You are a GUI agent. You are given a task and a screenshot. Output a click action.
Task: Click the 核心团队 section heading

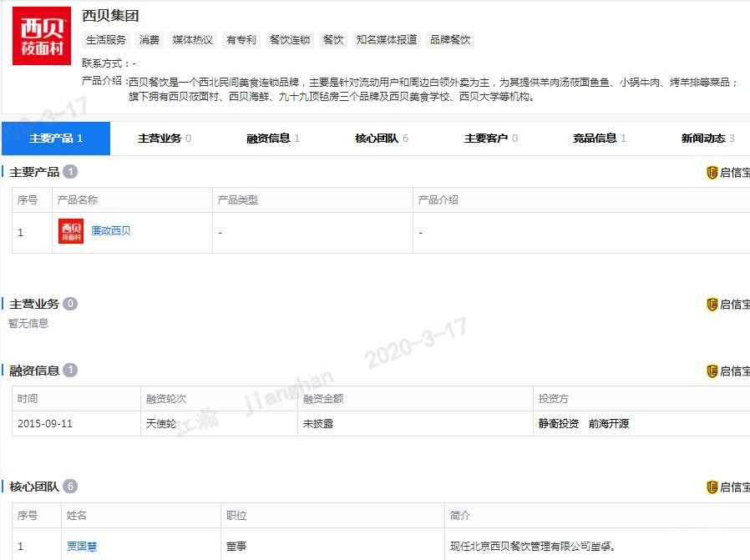(x=34, y=487)
